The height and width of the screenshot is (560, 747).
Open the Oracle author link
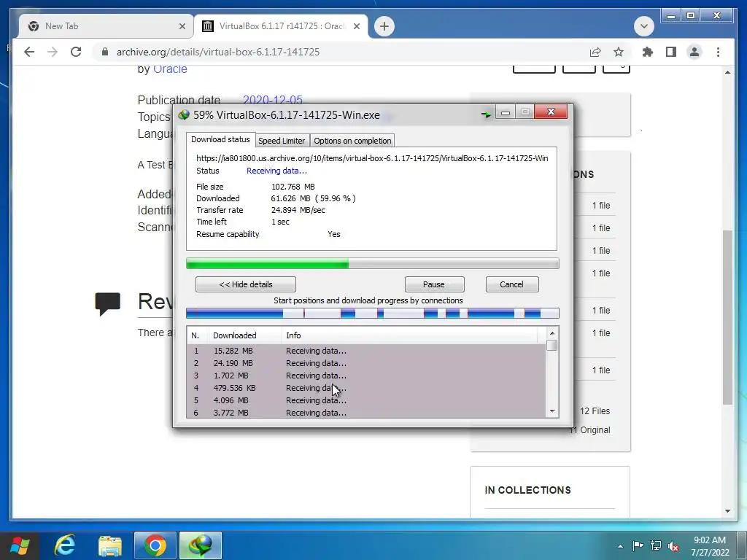click(x=170, y=69)
